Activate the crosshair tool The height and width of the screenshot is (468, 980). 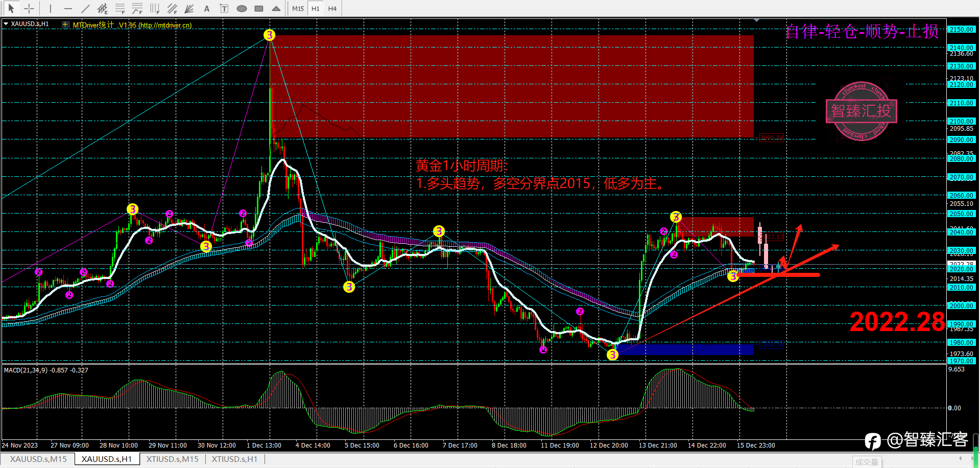pyautogui.click(x=29, y=8)
